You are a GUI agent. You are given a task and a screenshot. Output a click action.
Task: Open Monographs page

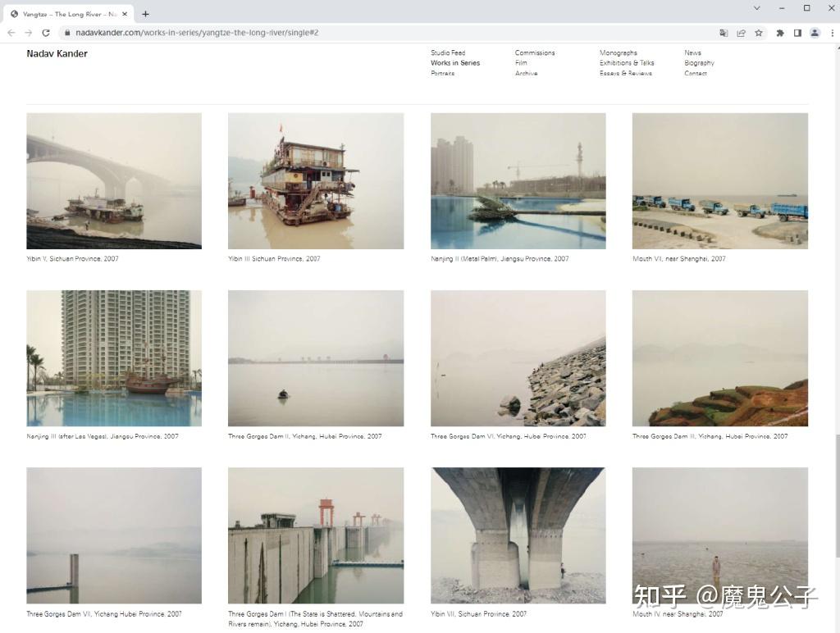tap(619, 52)
